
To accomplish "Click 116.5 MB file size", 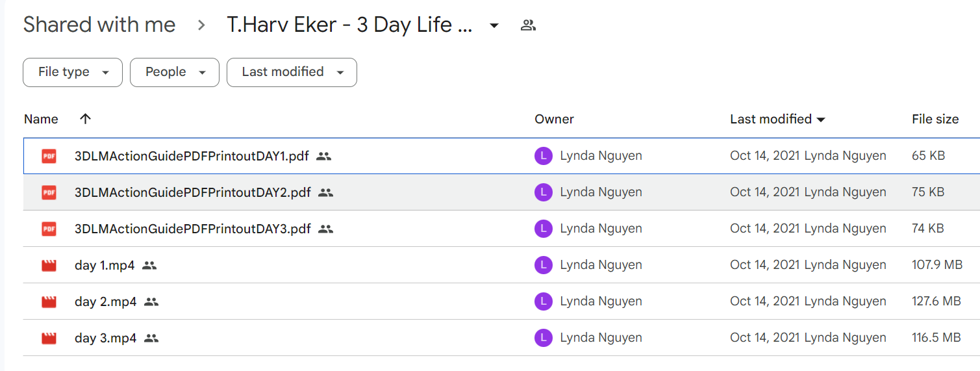I will click(x=936, y=338).
